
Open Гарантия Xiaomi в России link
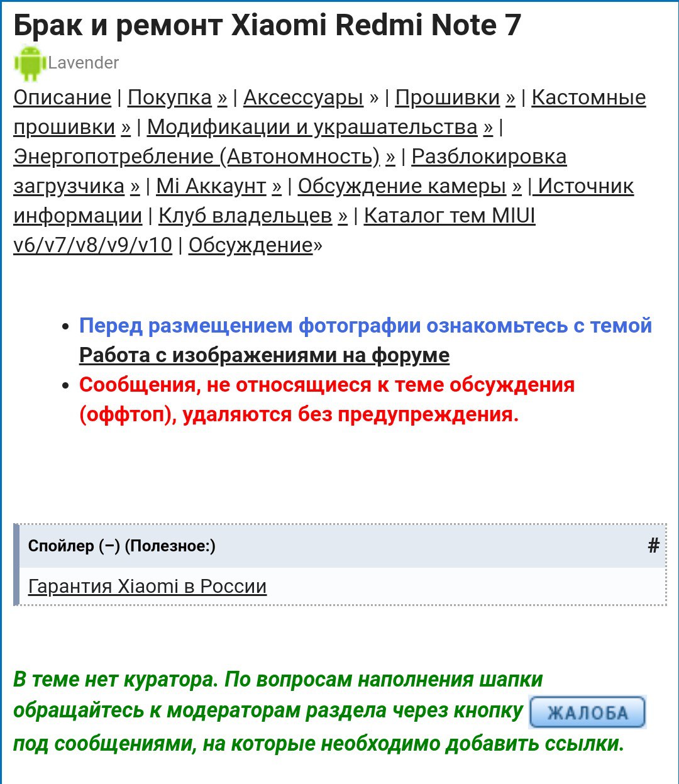pyautogui.click(x=147, y=587)
